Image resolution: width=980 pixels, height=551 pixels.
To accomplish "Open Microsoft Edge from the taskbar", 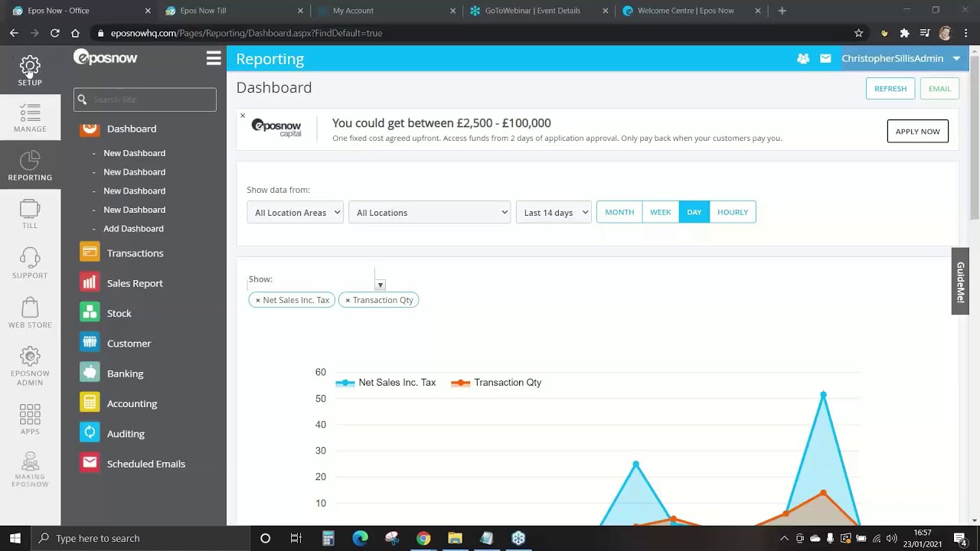I will click(360, 538).
